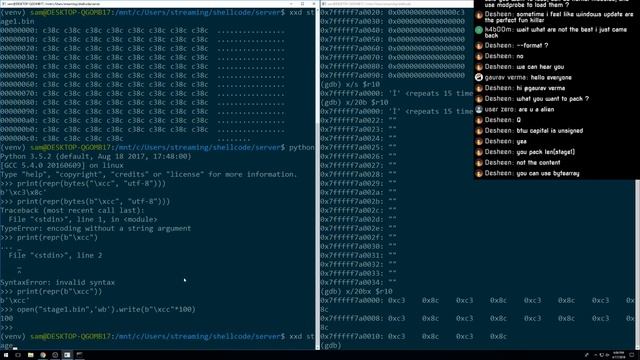Expand hidden system tray icons chevron
The height and width of the screenshot is (360, 640).
(x=596, y=355)
